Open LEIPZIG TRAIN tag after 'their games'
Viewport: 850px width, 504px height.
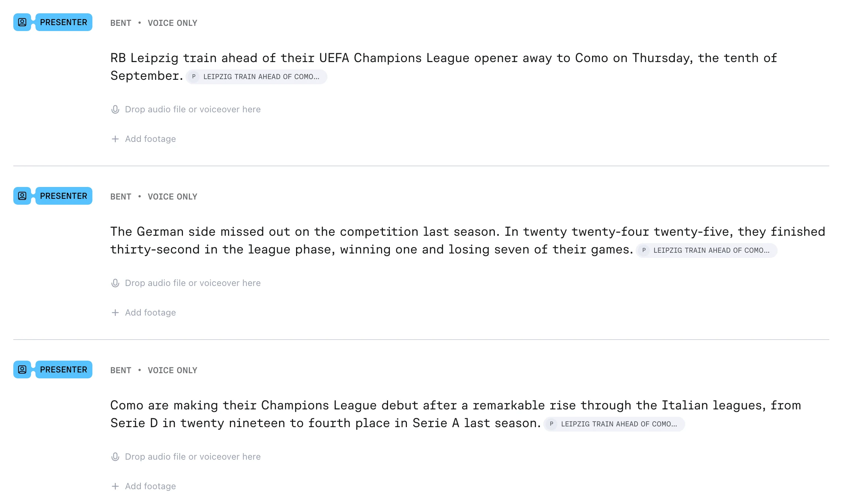point(707,251)
